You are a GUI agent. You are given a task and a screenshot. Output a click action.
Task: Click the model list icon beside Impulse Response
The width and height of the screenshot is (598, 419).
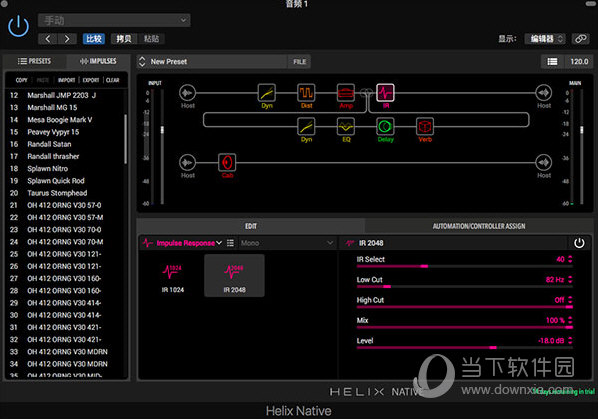click(x=230, y=243)
